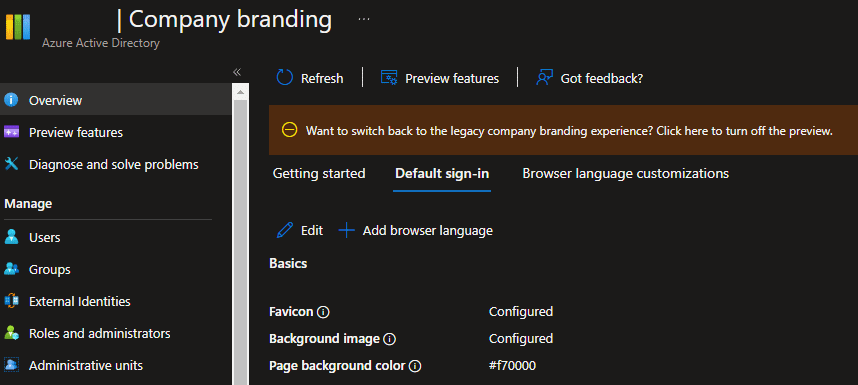Click the Groups people icon
This screenshot has width=858, height=385.
coord(11,269)
